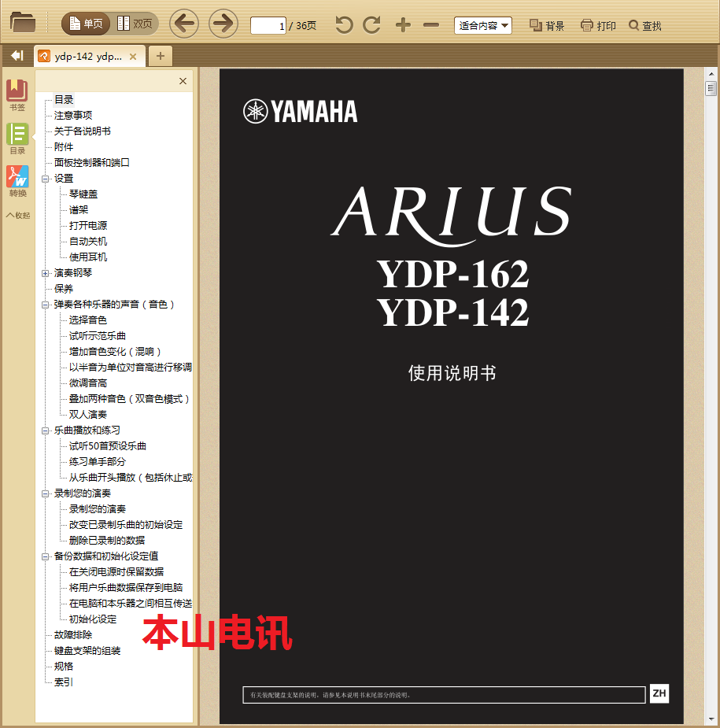Click the 背景 background button

547,25
